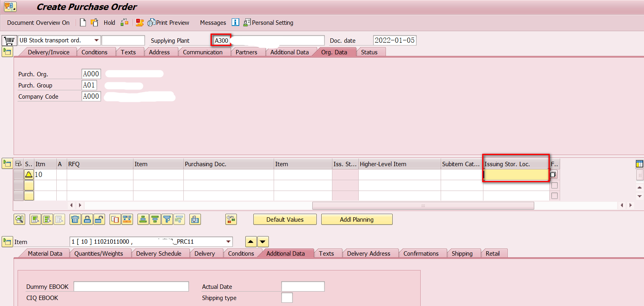Collapse the item detail section expander
Screen dimensions: 644x306
7,242
